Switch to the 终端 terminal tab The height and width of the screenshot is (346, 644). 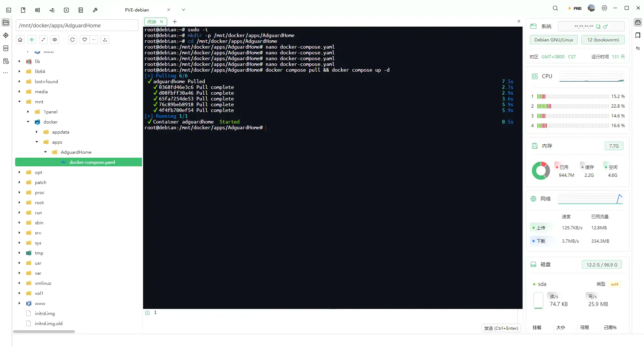[152, 22]
